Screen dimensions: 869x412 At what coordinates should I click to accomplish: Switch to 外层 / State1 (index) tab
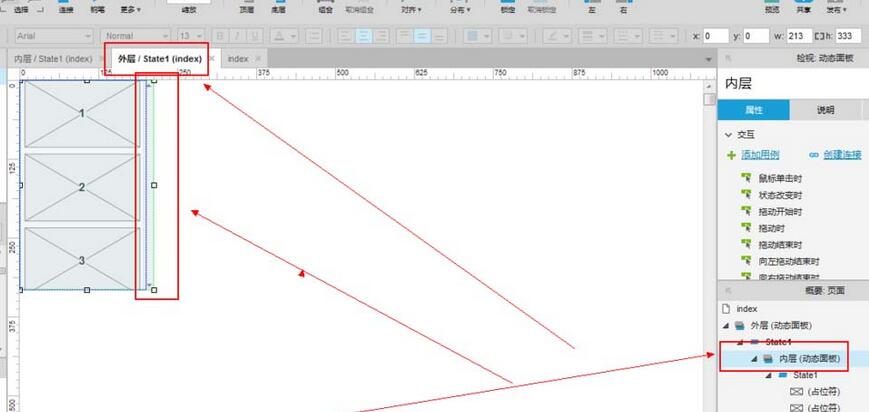pos(160,59)
